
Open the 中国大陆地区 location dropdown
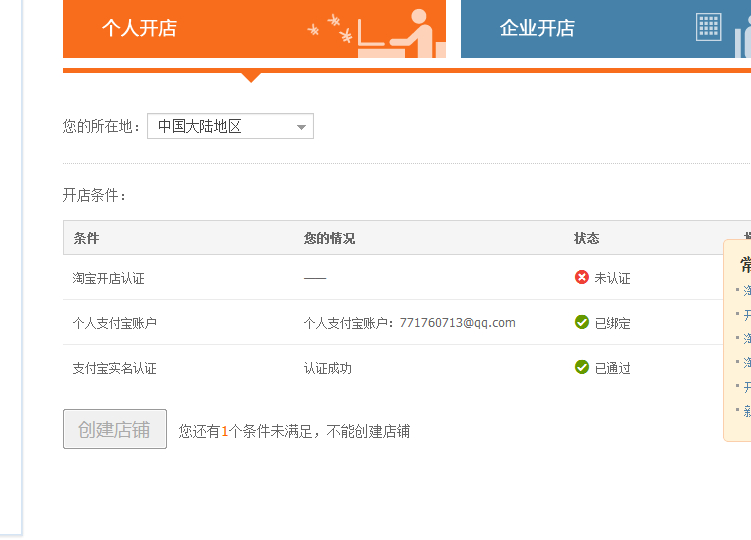tap(230, 126)
